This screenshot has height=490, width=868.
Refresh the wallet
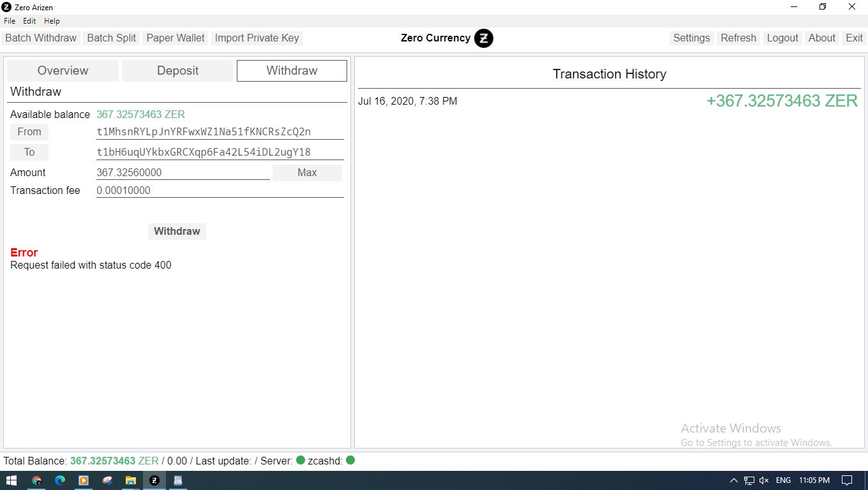pos(738,38)
